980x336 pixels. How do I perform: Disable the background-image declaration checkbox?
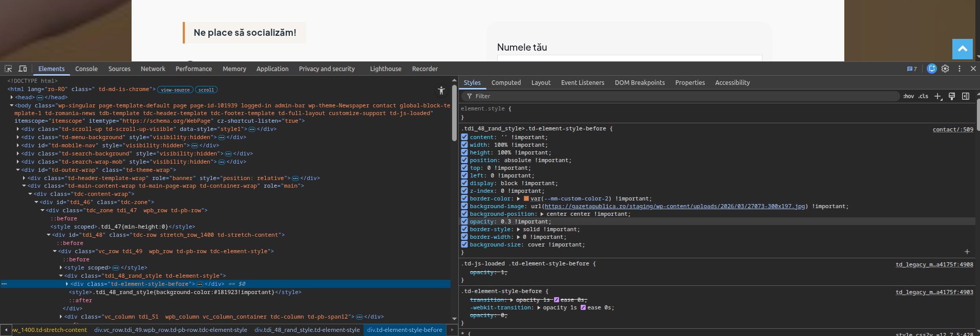coord(464,206)
